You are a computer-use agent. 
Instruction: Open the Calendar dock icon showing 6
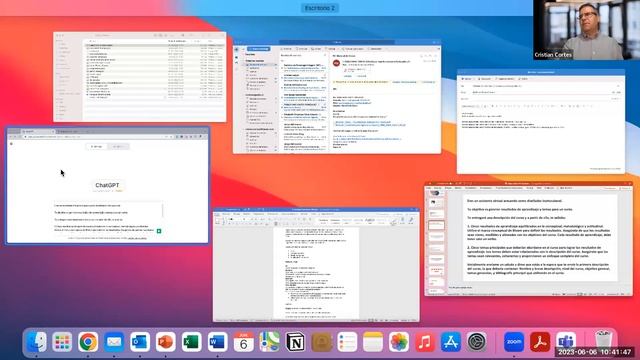tap(243, 342)
